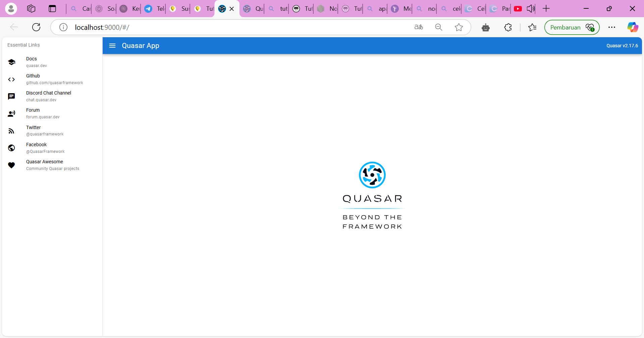Click the Quasar v2.17.6 version text
Screen dimensions: 644x338
pyautogui.click(x=622, y=46)
